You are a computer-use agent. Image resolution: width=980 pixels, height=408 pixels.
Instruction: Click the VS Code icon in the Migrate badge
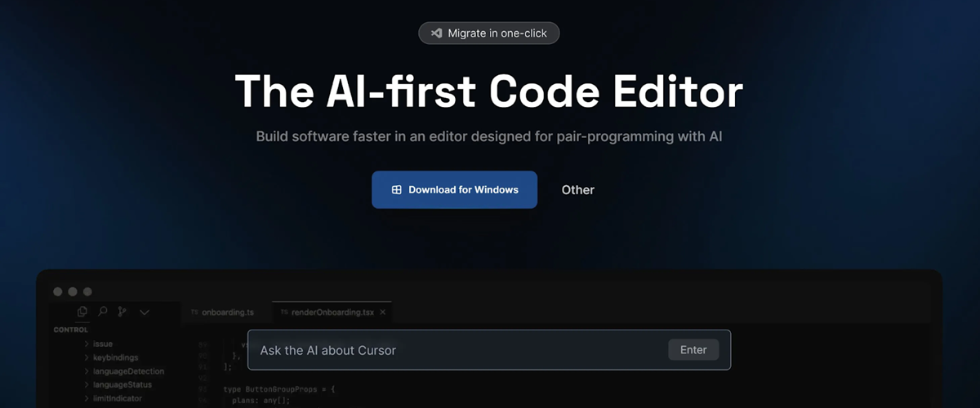click(x=437, y=33)
